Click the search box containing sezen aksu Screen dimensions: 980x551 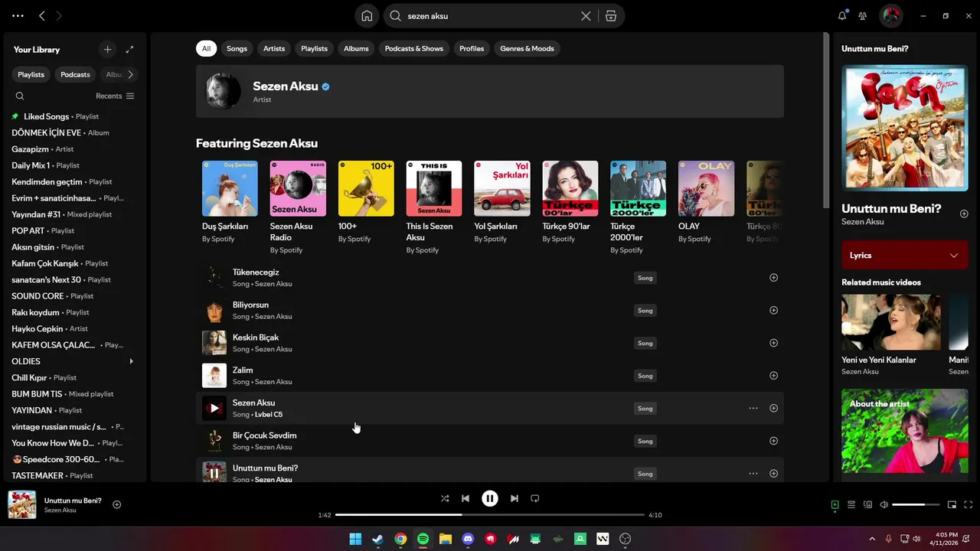pos(490,15)
